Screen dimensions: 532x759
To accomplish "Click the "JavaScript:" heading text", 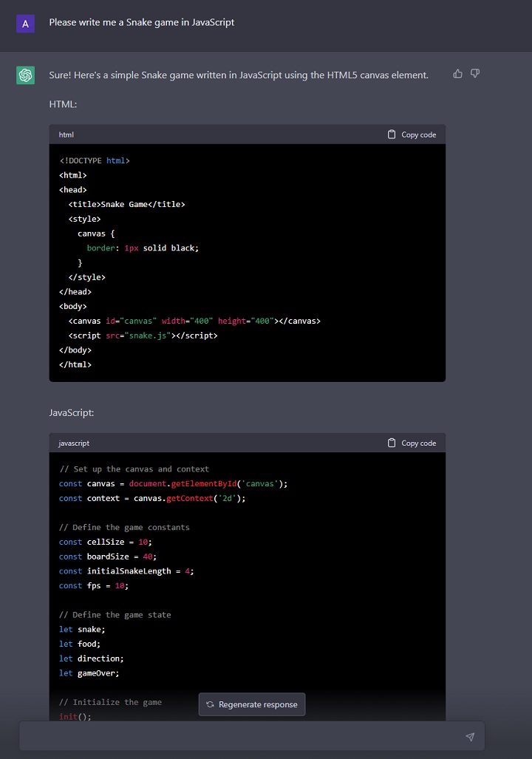I will click(x=72, y=412).
